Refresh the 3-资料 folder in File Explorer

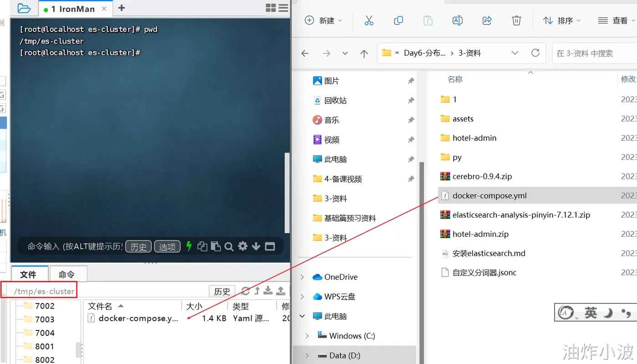coord(536,53)
